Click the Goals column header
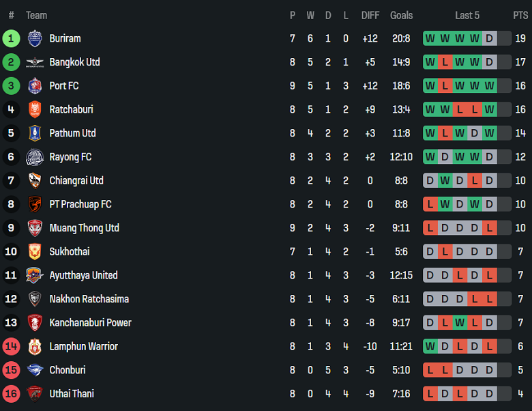The image size is (532, 411). (x=402, y=15)
